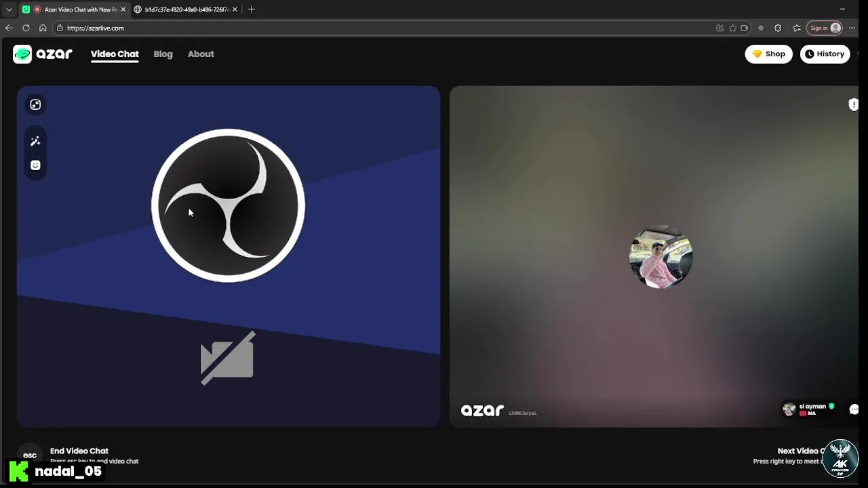Open the browser extensions menu
The width and height of the screenshot is (868, 488).
click(778, 28)
